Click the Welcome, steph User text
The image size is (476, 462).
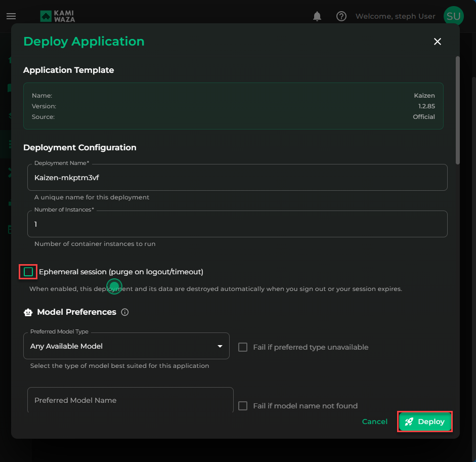395,16
